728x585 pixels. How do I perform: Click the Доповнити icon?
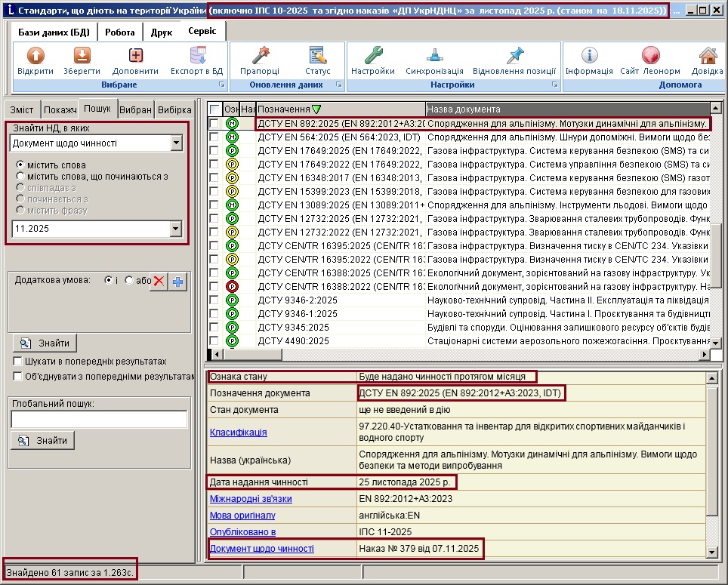pos(135,56)
